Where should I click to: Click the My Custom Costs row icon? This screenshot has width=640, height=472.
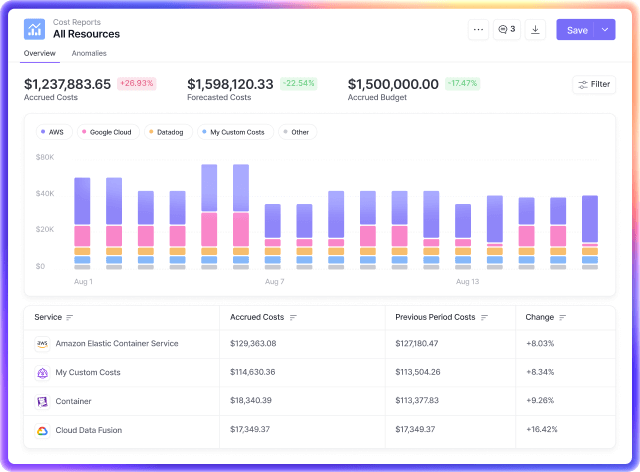pyautogui.click(x=42, y=372)
